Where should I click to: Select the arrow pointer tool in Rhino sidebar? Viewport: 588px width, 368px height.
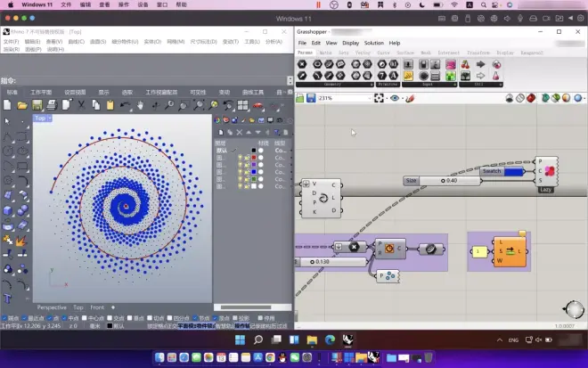point(7,121)
